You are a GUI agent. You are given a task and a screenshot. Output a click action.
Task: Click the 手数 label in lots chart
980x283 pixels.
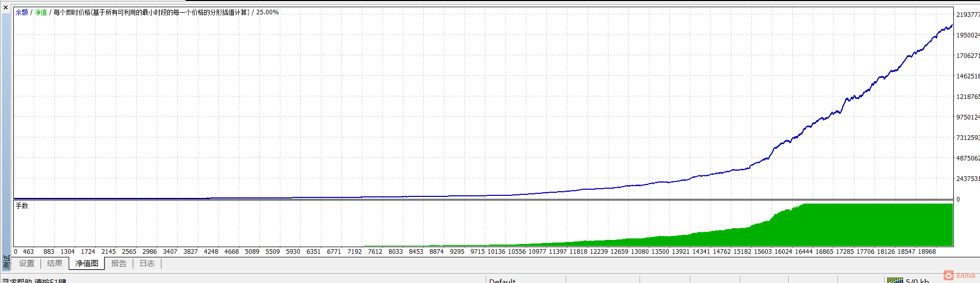(x=22, y=206)
